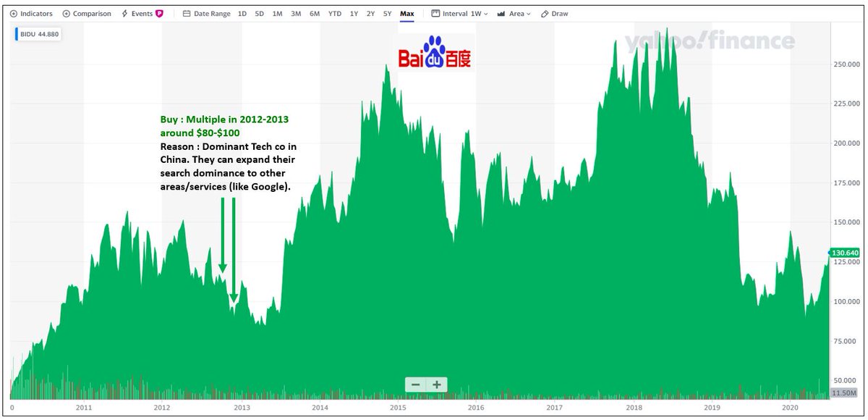Viewport: 868px width, 420px height.
Task: Select the 1D range
Action: click(x=242, y=14)
